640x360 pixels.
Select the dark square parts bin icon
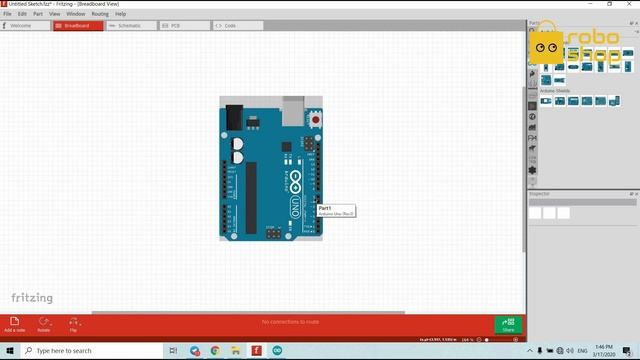[x=532, y=106]
